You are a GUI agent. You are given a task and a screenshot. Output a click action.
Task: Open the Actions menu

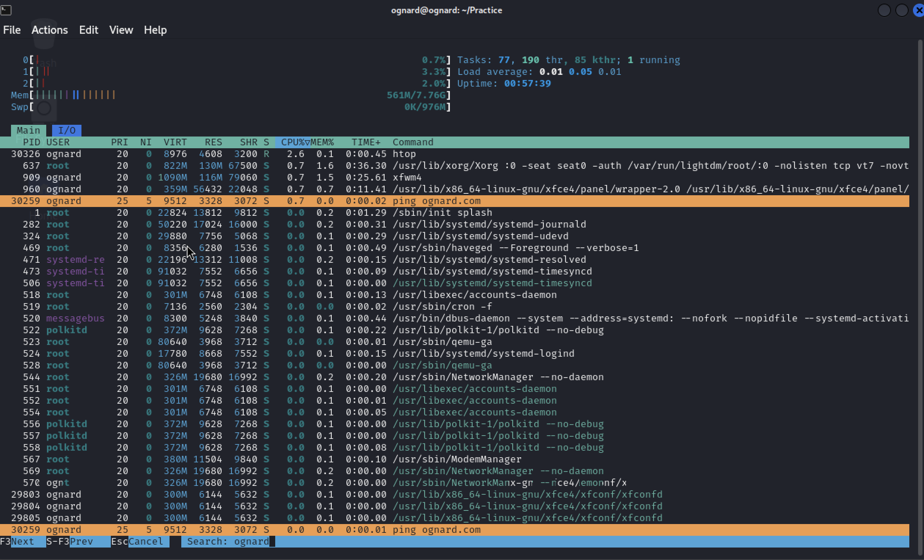point(50,30)
